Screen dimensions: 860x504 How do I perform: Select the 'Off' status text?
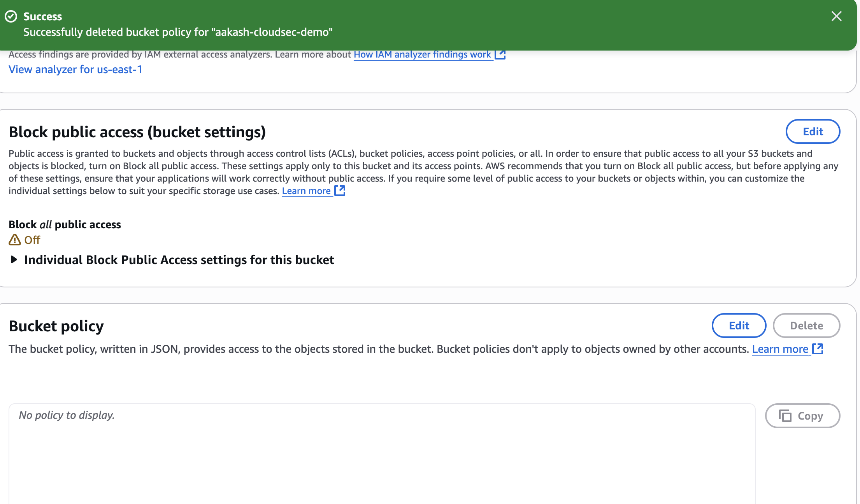pos(32,240)
